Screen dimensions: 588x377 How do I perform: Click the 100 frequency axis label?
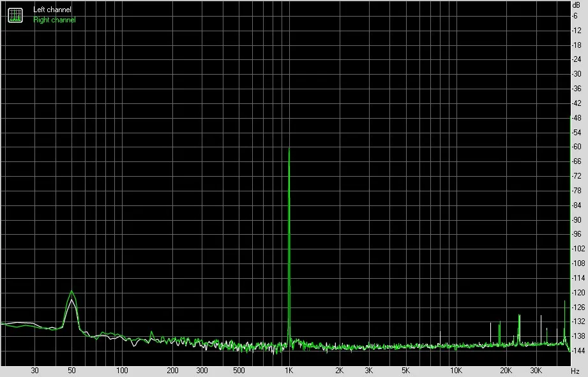[122, 371]
